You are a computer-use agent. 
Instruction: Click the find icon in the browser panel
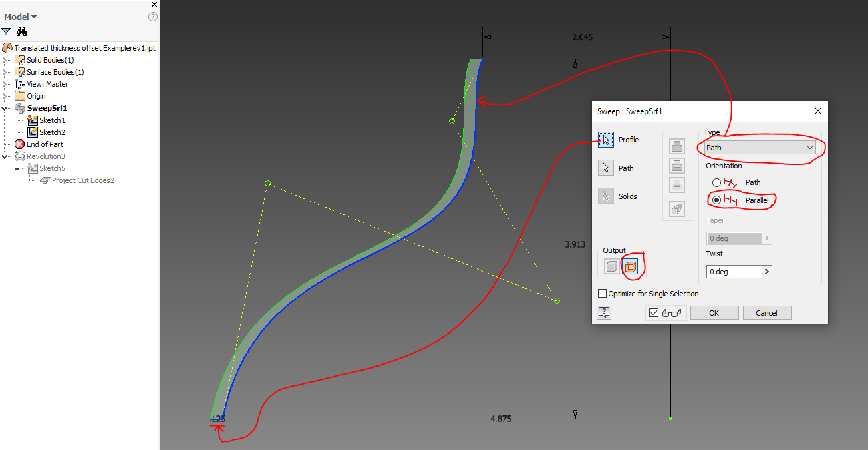22,31
